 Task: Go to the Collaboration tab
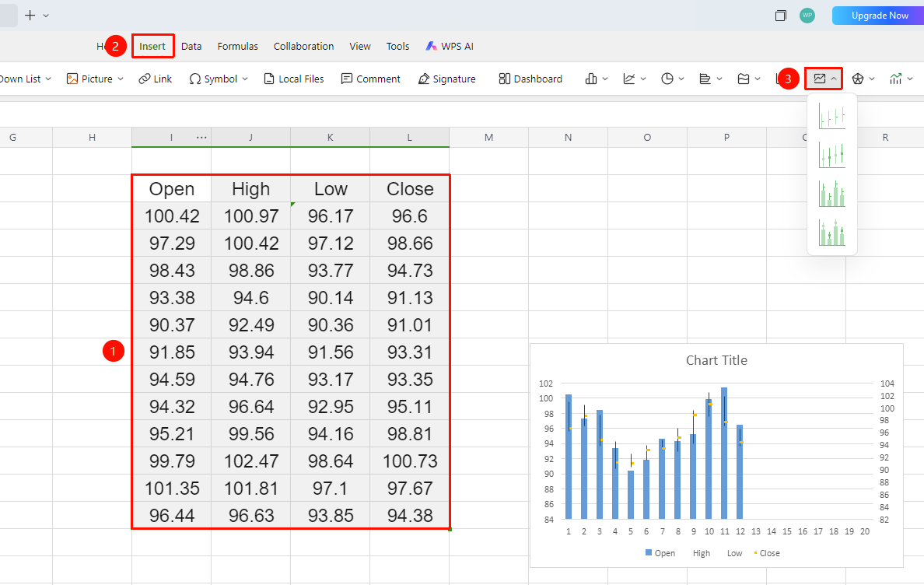[x=303, y=46]
